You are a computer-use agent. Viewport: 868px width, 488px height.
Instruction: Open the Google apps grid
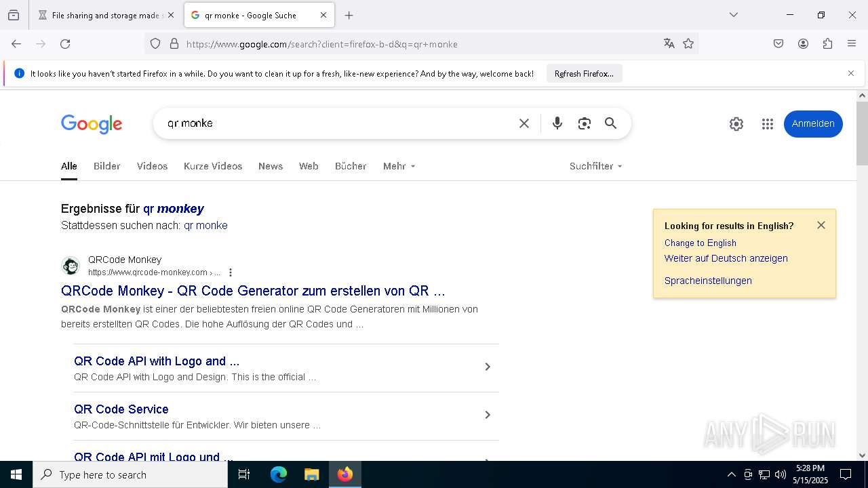click(768, 124)
